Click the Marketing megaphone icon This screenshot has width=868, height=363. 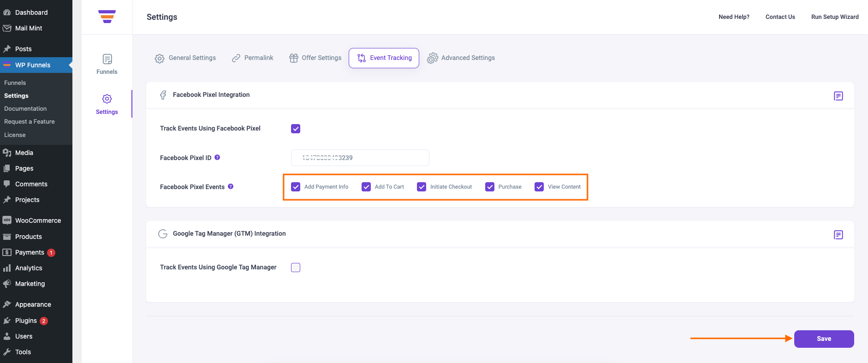pos(7,284)
